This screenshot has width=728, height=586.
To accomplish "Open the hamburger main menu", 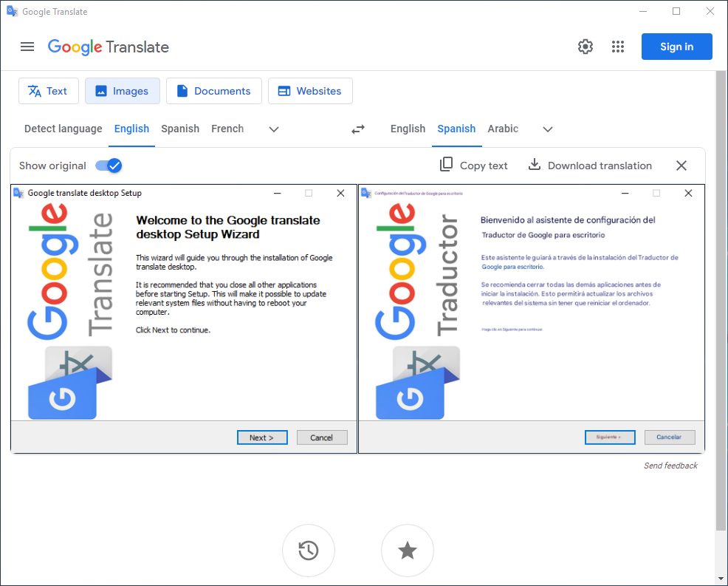I will [27, 47].
